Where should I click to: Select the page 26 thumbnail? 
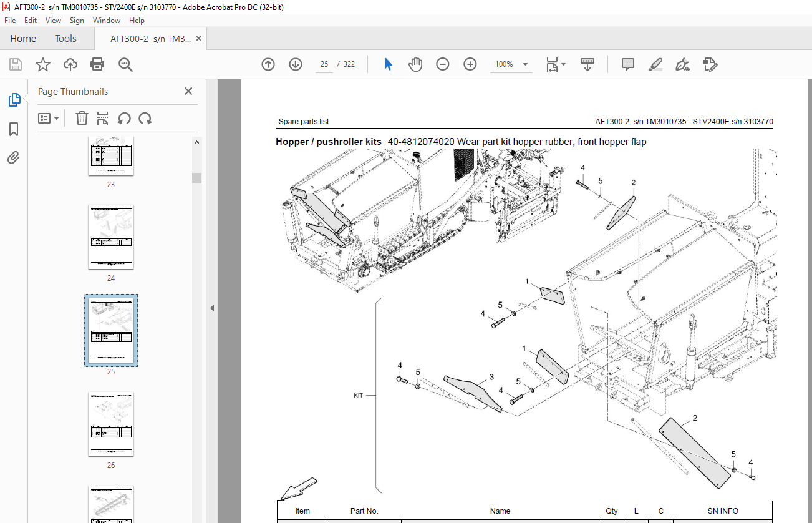point(111,424)
